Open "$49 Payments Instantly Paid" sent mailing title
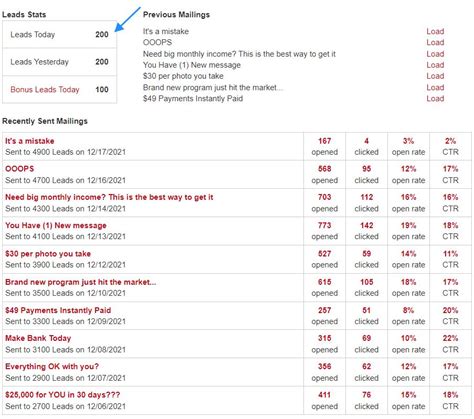This screenshot has width=474, height=419. pyautogui.click(x=58, y=310)
